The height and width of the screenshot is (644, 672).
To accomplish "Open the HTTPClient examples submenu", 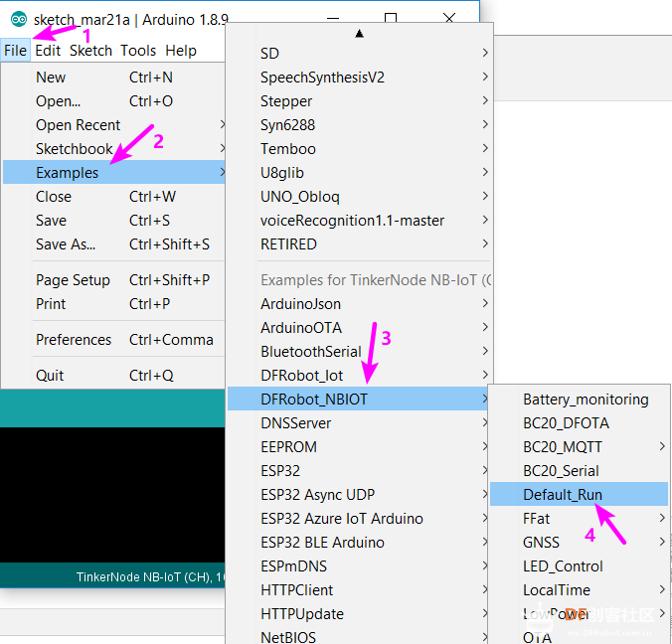I will coord(359,590).
